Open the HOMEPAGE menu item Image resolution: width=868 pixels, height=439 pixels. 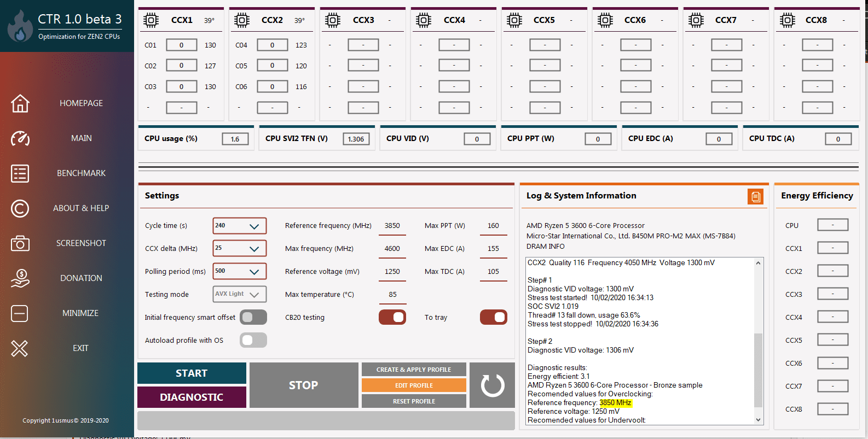pyautogui.click(x=81, y=103)
